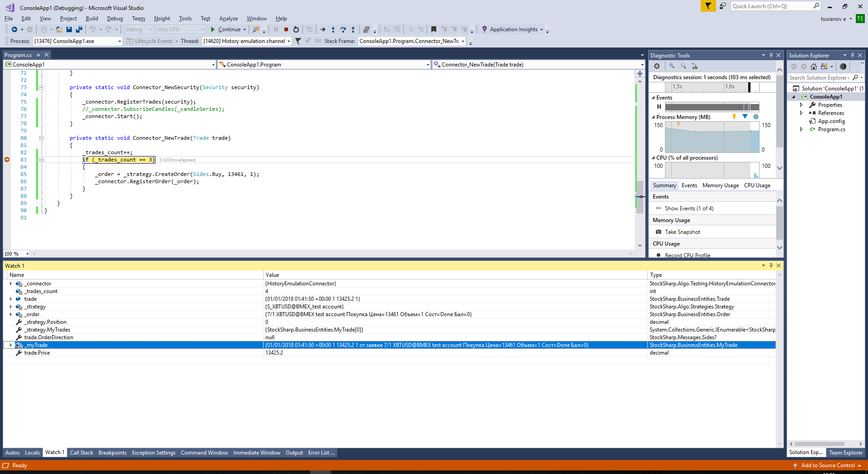
Task: Save current file icon
Action: tap(69, 29)
